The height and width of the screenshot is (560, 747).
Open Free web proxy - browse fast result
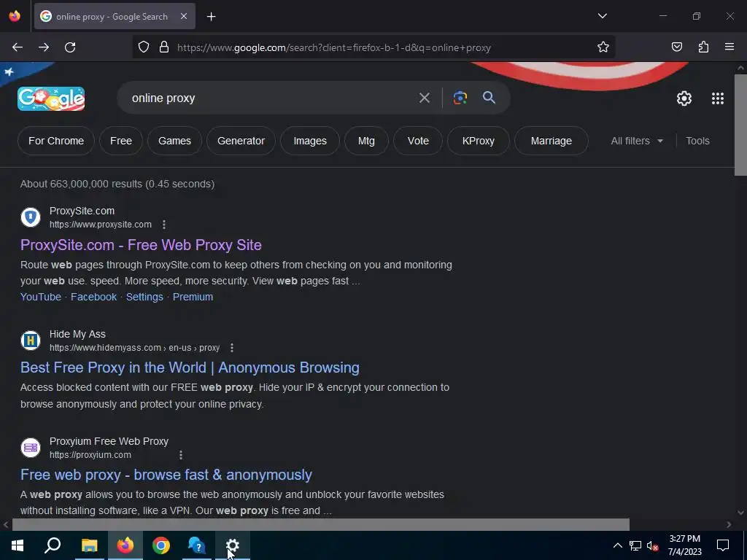[x=166, y=475]
